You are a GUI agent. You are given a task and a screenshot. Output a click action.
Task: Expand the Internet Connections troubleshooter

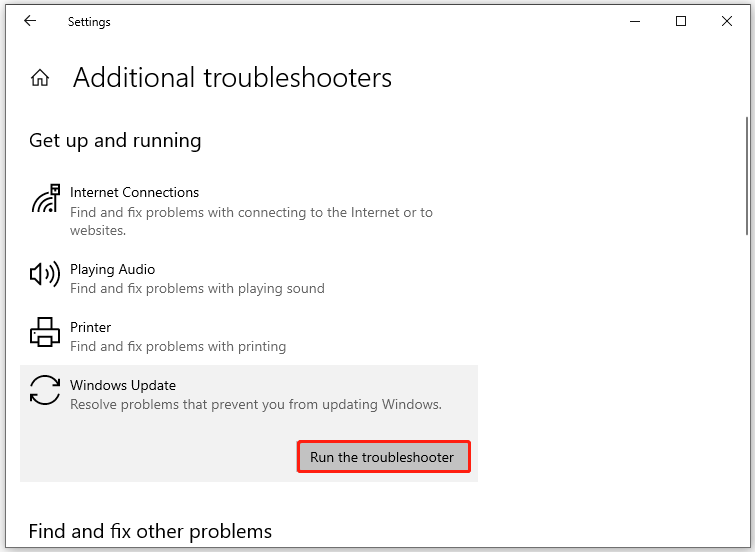click(248, 211)
